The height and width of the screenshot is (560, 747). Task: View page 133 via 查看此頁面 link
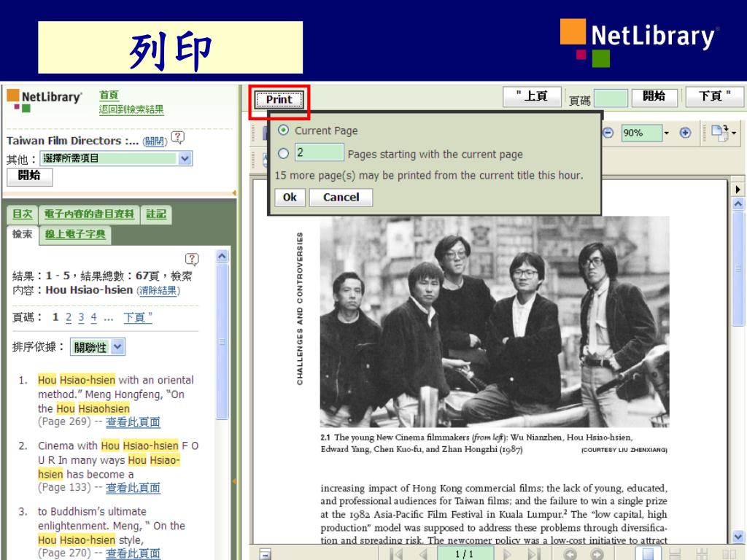click(x=133, y=488)
